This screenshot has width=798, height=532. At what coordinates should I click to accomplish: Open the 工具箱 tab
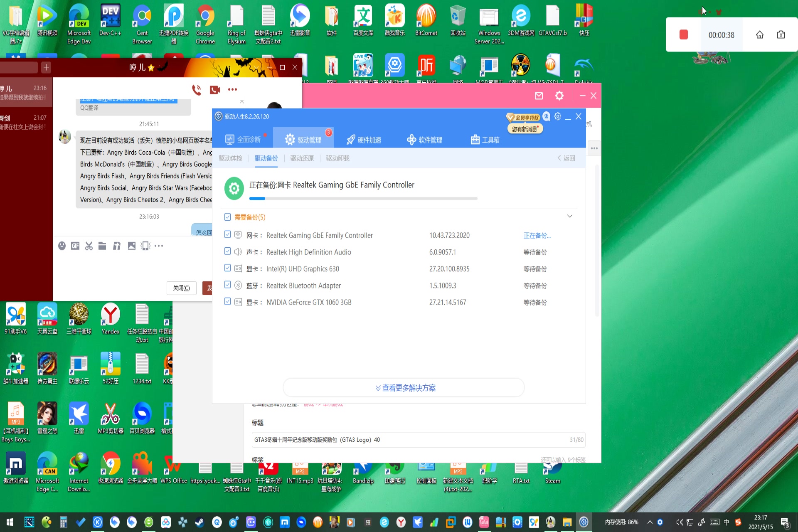click(x=485, y=140)
